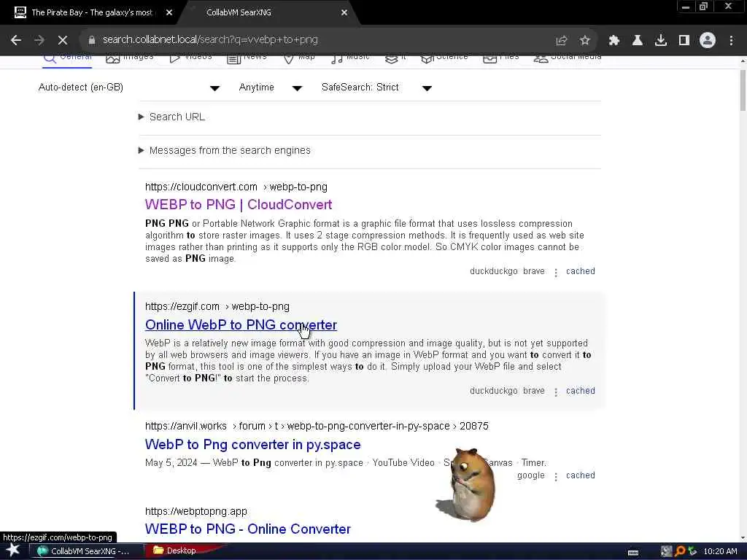Open cached copy of CloudConvert result
This screenshot has width=747, height=560.
pos(580,271)
